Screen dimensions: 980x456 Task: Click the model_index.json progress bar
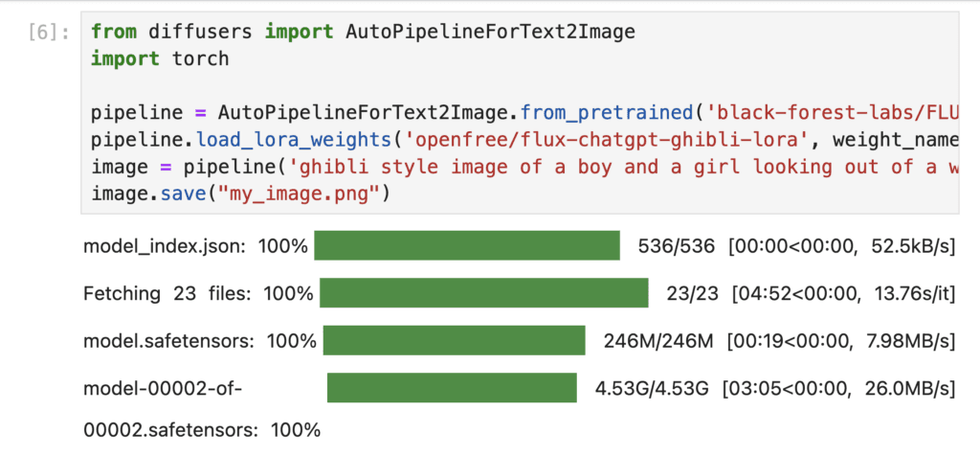click(x=467, y=245)
